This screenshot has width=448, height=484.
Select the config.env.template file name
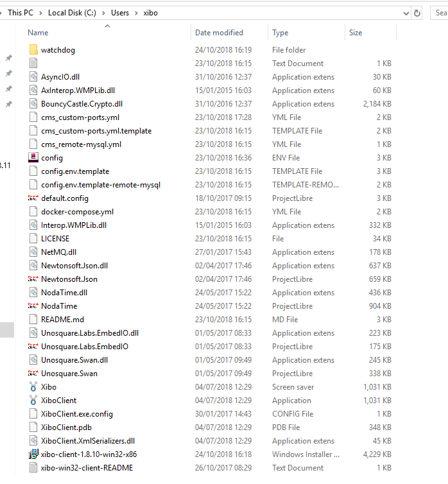point(75,171)
